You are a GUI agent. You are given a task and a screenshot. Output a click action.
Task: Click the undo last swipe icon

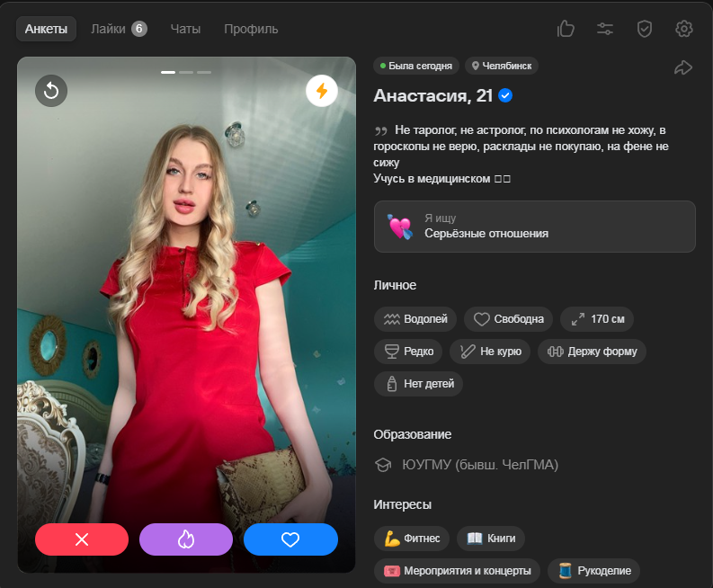pyautogui.click(x=51, y=91)
